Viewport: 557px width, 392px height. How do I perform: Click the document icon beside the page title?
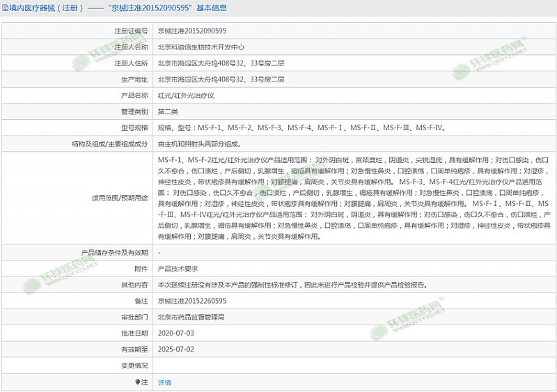click(x=5, y=8)
